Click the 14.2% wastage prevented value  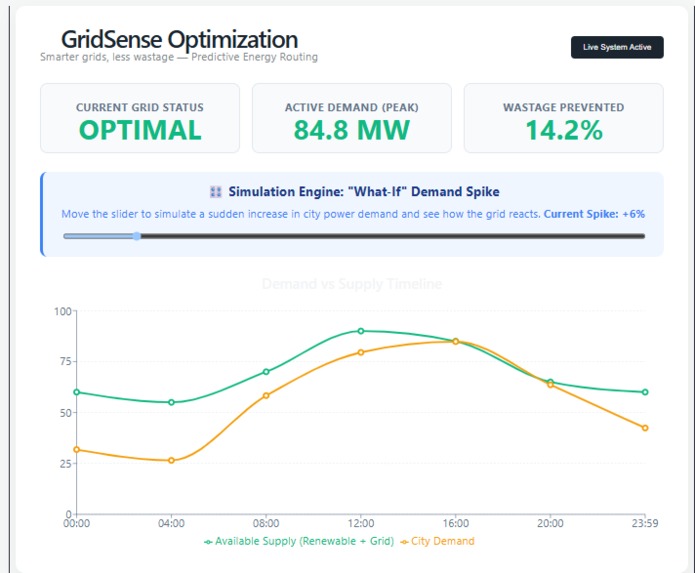pyautogui.click(x=564, y=130)
